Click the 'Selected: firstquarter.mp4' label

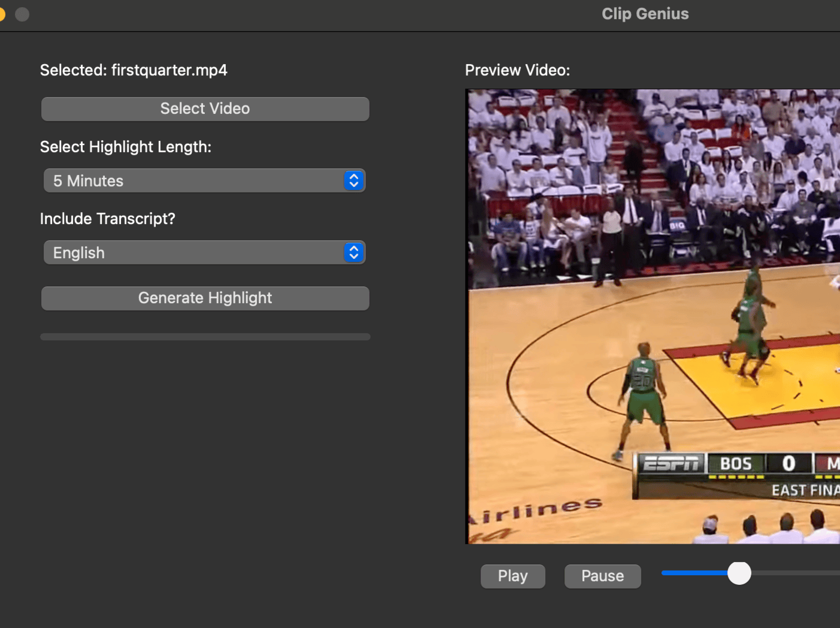[x=134, y=70]
